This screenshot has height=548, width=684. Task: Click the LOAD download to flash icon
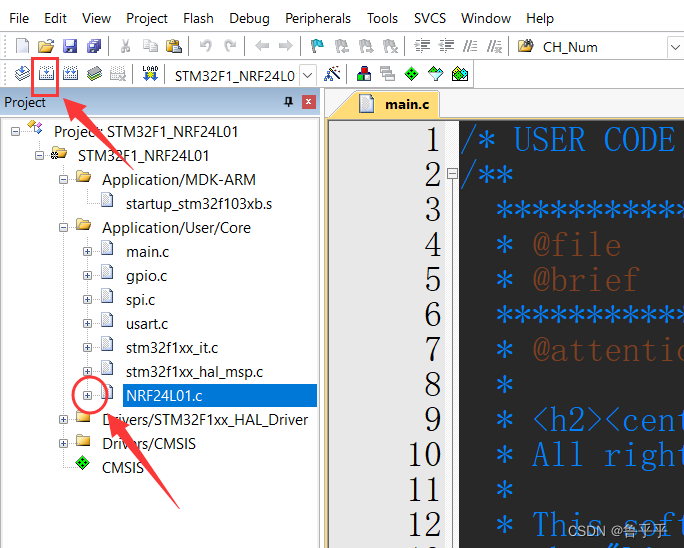point(150,74)
